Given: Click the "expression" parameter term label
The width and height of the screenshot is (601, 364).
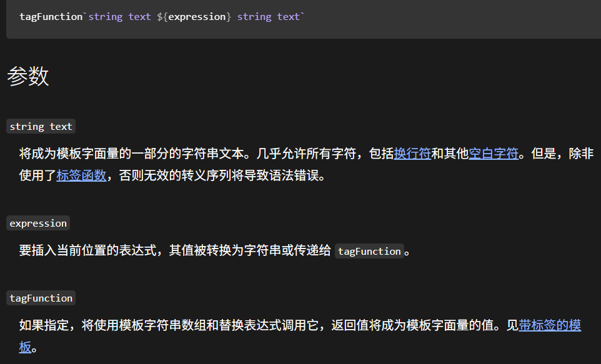Looking at the screenshot, I should tap(38, 224).
